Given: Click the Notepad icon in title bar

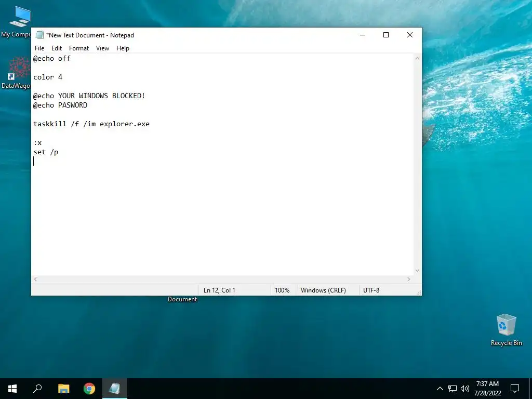Looking at the screenshot, I should click(39, 35).
